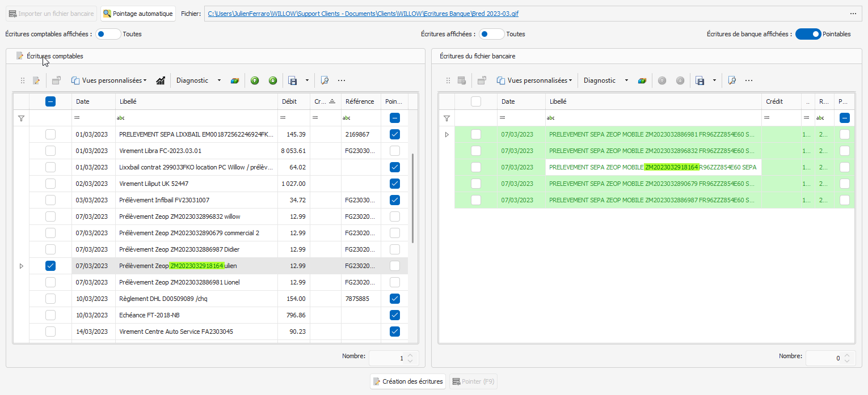Toggle the Pointé checkbox for bank entry ZM2023032886987
868x395 pixels.
(x=845, y=200)
